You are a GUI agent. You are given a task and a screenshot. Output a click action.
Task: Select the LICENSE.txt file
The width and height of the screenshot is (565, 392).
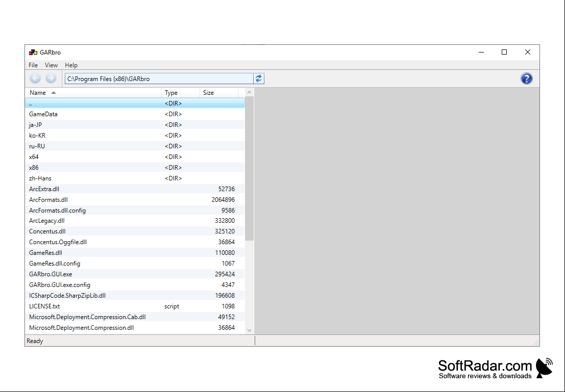[x=135, y=306]
